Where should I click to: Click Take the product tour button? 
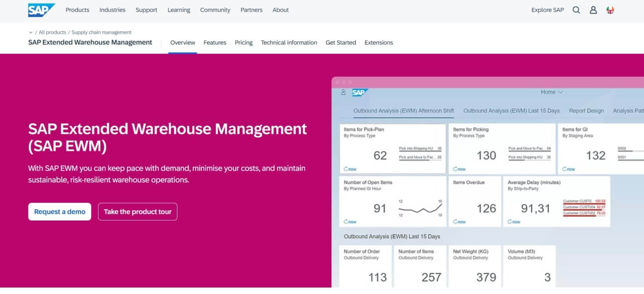[x=138, y=212]
